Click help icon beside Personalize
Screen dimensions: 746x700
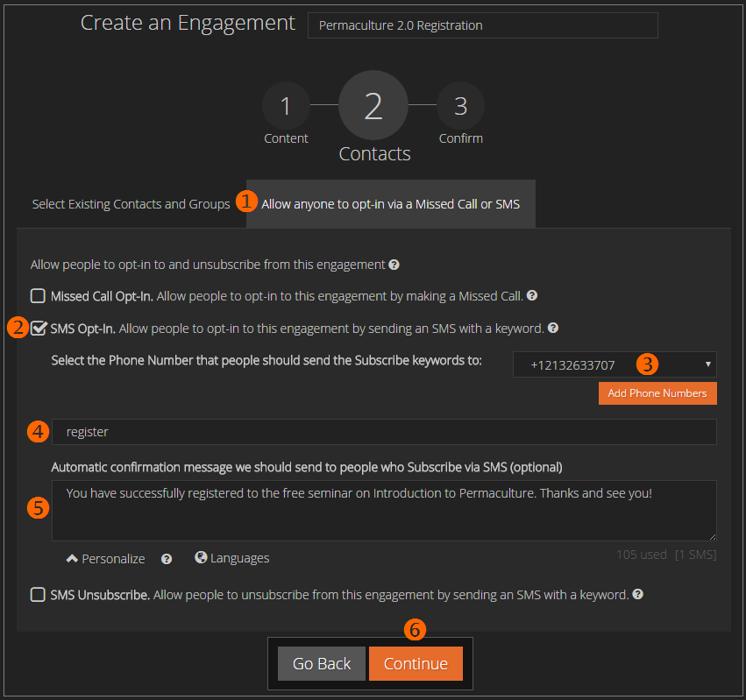167,559
